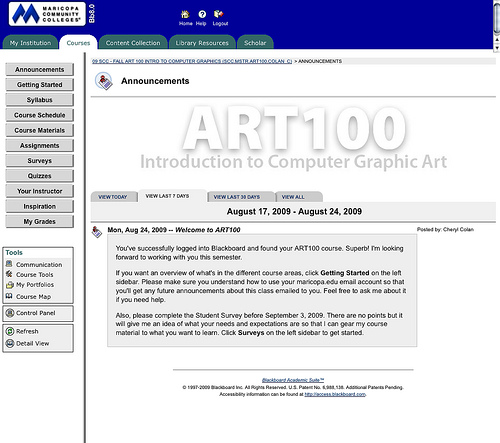Click the Communication tool icon
Image resolution: width=500 pixels, height=443 pixels.
(x=9, y=264)
